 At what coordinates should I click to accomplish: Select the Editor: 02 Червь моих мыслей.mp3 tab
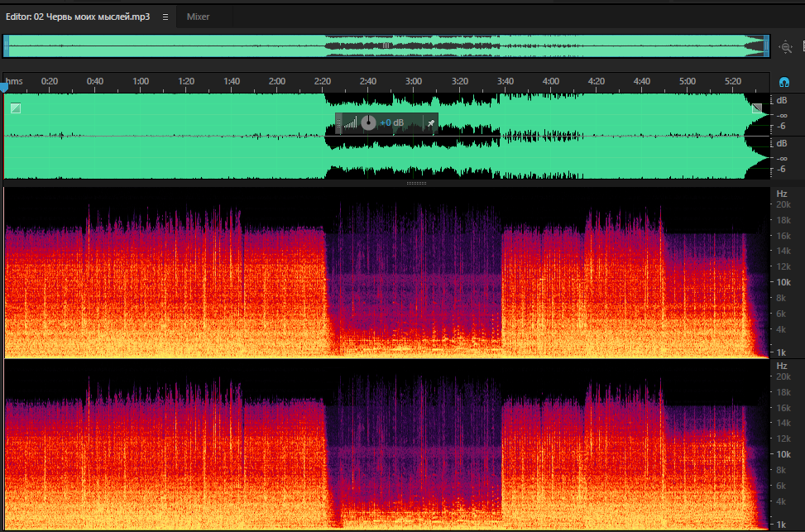click(x=78, y=17)
